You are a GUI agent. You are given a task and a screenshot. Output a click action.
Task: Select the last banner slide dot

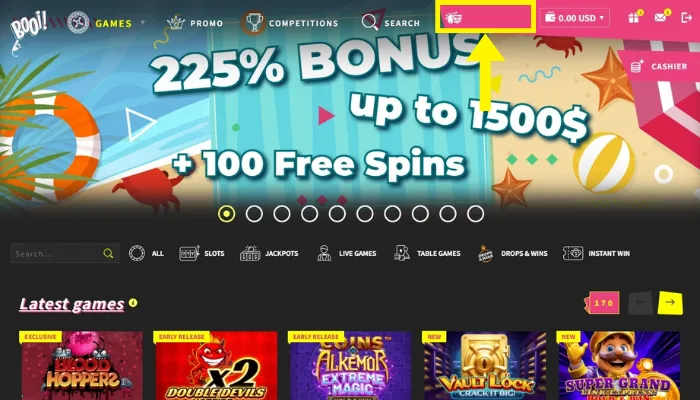click(x=475, y=214)
